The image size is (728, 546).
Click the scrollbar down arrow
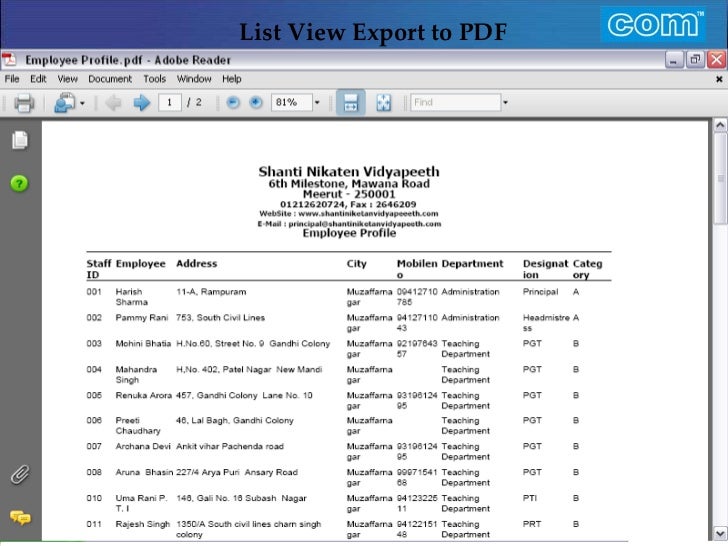(720, 533)
